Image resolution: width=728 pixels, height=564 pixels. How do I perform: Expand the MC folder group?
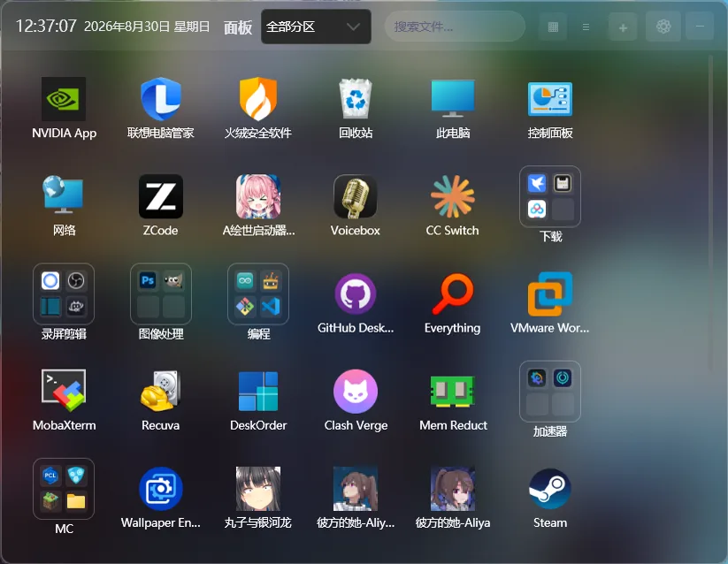pos(64,488)
